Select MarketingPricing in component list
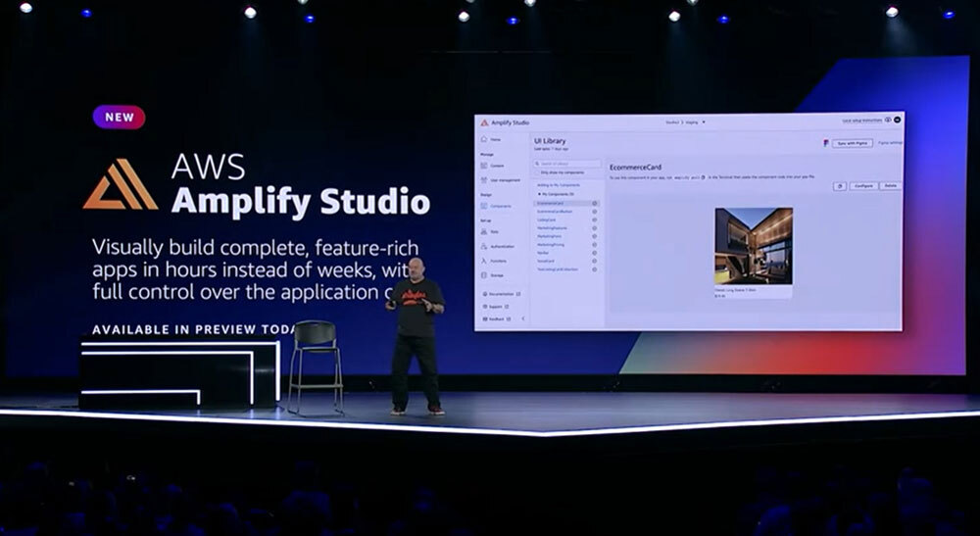Screen dimensions: 980x536 click(x=551, y=245)
